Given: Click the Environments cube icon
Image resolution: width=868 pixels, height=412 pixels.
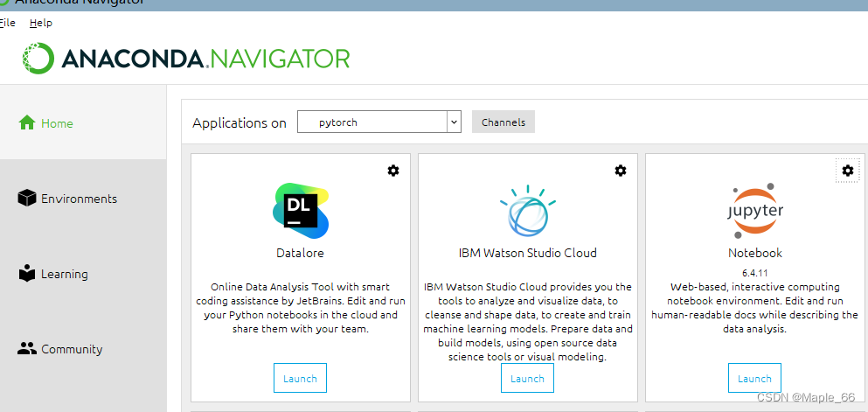Looking at the screenshot, I should pyautogui.click(x=27, y=199).
